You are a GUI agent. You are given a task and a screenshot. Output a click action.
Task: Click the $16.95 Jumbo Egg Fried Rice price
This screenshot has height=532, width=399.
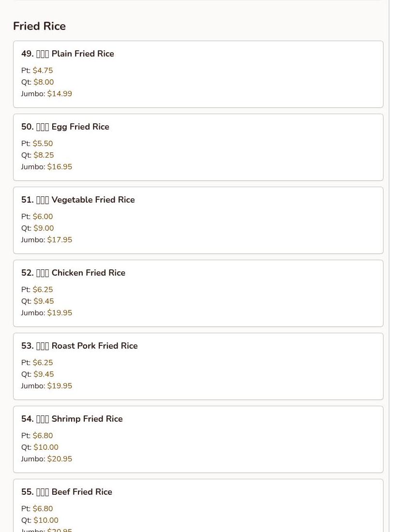pyautogui.click(x=60, y=167)
